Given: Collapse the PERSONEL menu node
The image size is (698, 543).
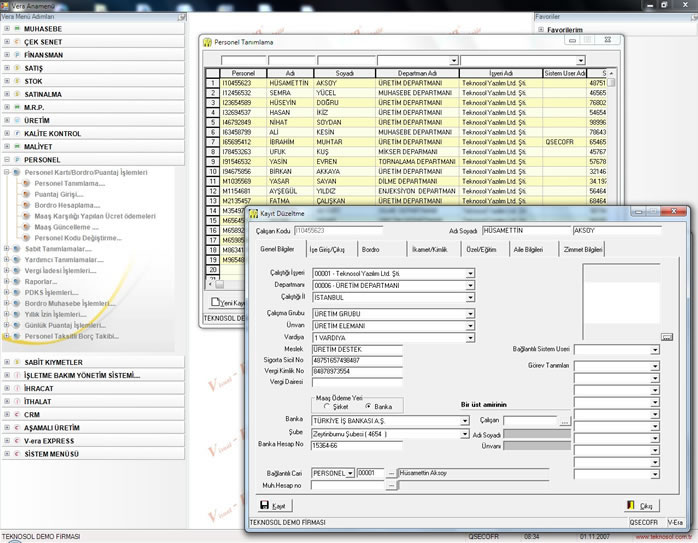Looking at the screenshot, I should point(7,159).
